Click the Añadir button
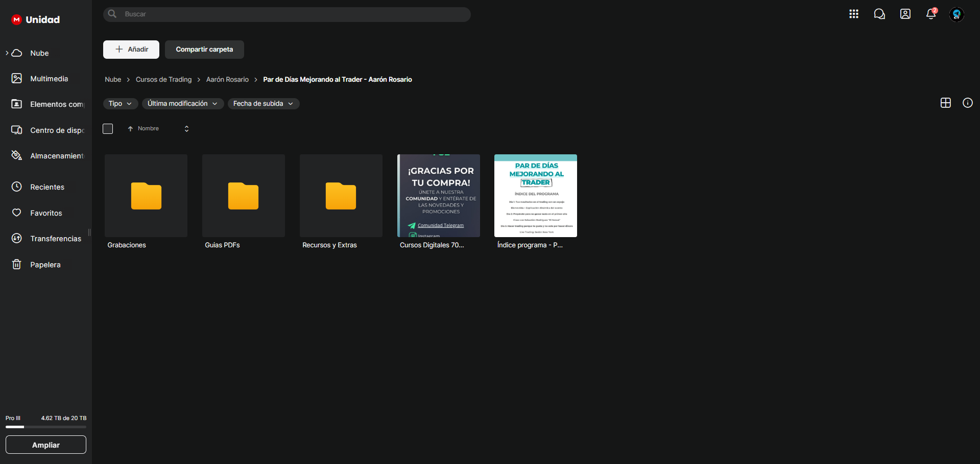This screenshot has height=464, width=980. pyautogui.click(x=131, y=50)
